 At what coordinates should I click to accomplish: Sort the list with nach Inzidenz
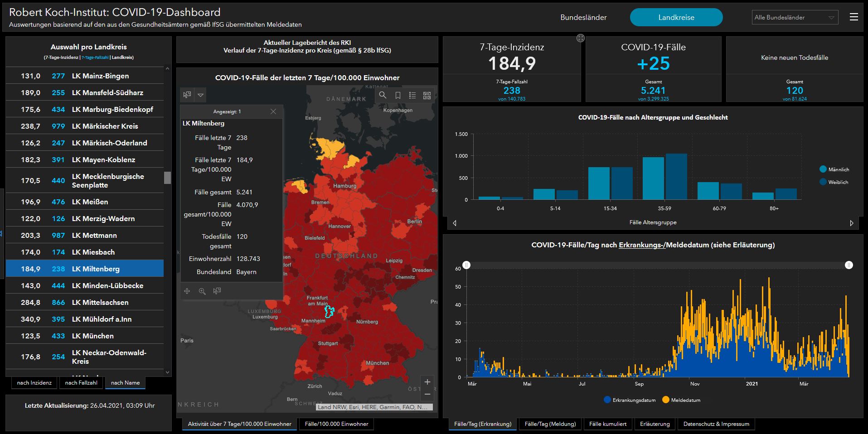34,383
